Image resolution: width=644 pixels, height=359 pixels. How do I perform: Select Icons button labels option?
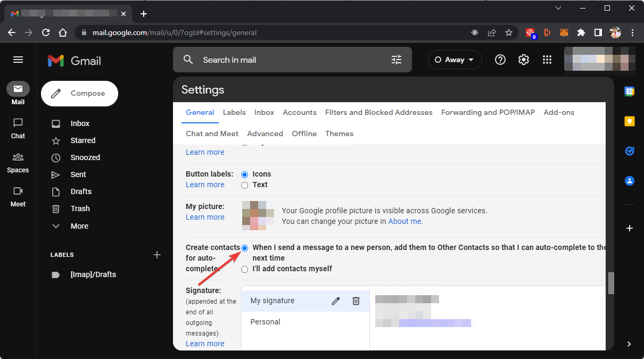(245, 174)
